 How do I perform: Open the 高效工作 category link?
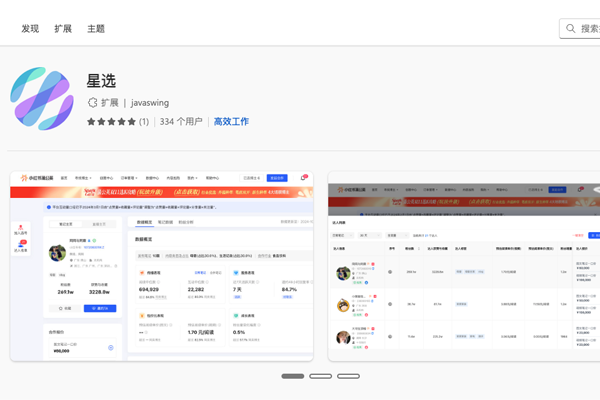pos(231,122)
